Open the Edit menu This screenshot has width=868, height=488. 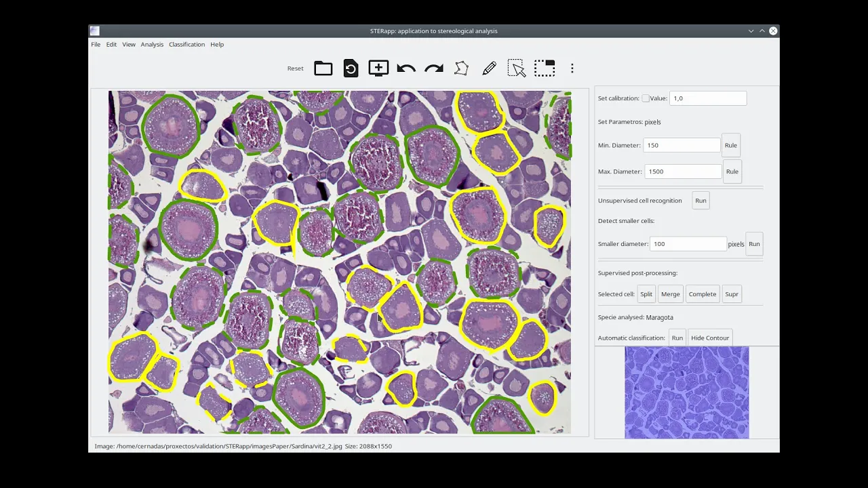(111, 44)
